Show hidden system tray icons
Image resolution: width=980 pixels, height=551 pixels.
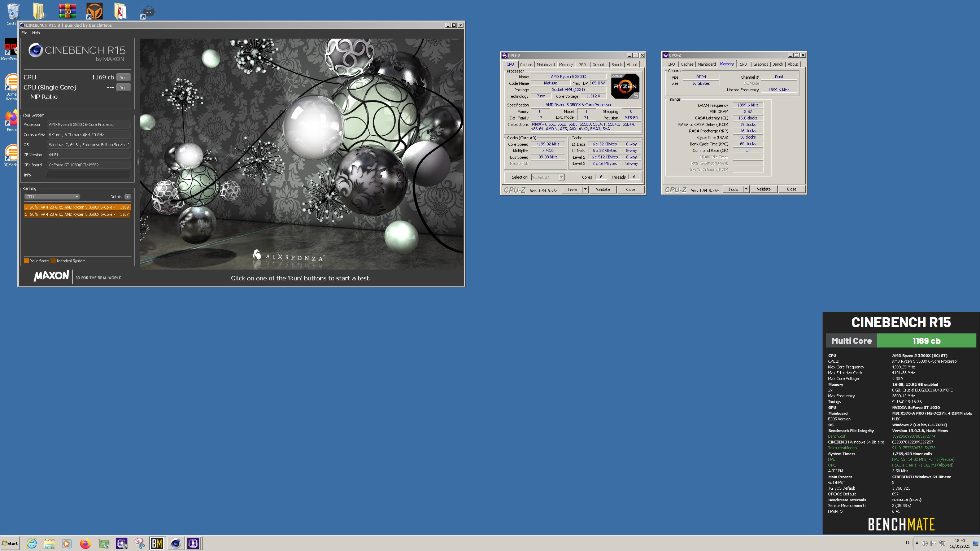[917, 543]
